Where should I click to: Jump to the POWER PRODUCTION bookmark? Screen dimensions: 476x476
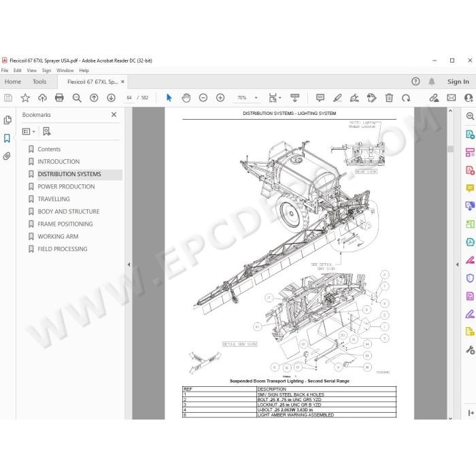[66, 186]
